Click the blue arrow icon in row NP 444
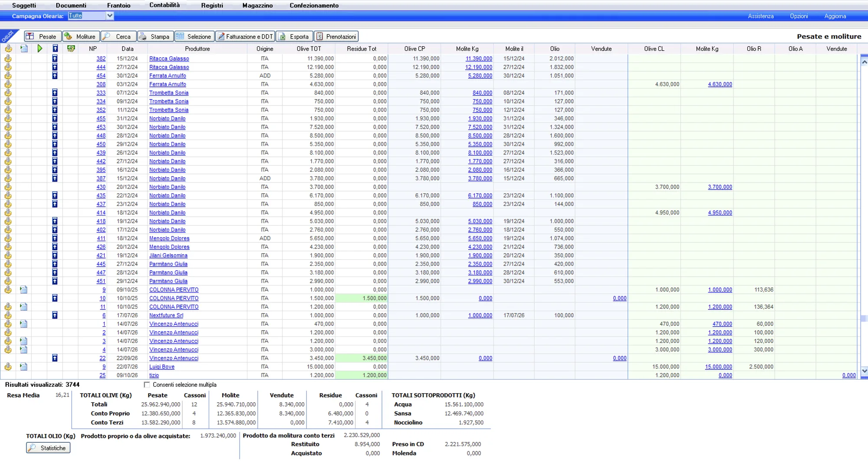The height and width of the screenshot is (464, 868). (55, 67)
